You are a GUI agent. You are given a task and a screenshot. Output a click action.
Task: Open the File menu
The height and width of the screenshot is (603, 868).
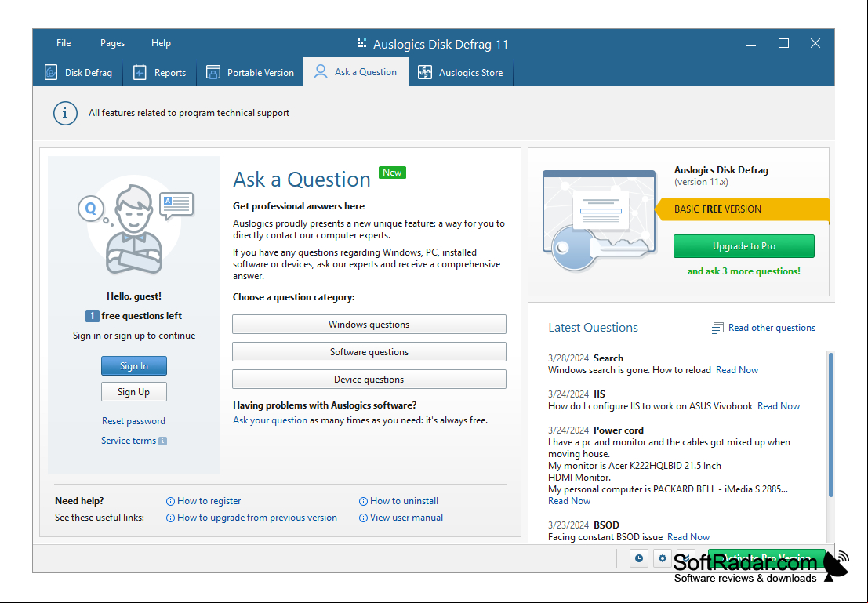(64, 43)
